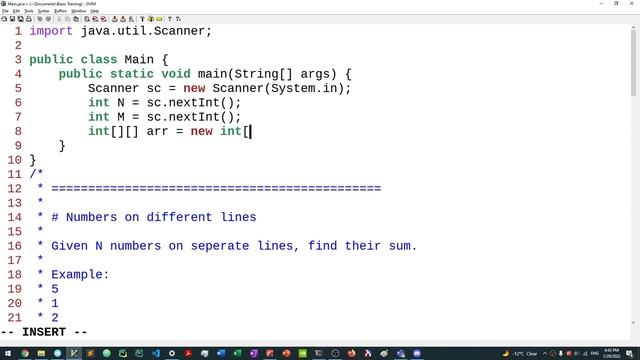The width and height of the screenshot is (640, 360).
Task: Open the notification center icon
Action: [629, 354]
